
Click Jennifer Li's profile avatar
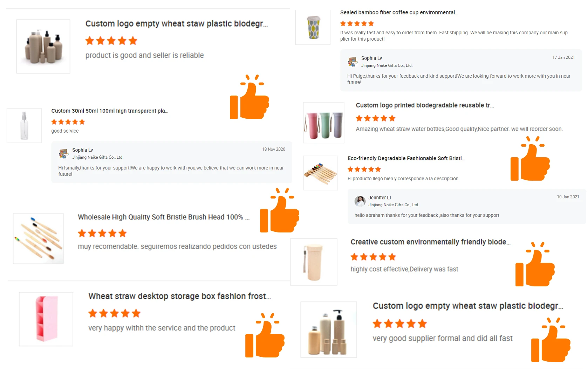[360, 201]
